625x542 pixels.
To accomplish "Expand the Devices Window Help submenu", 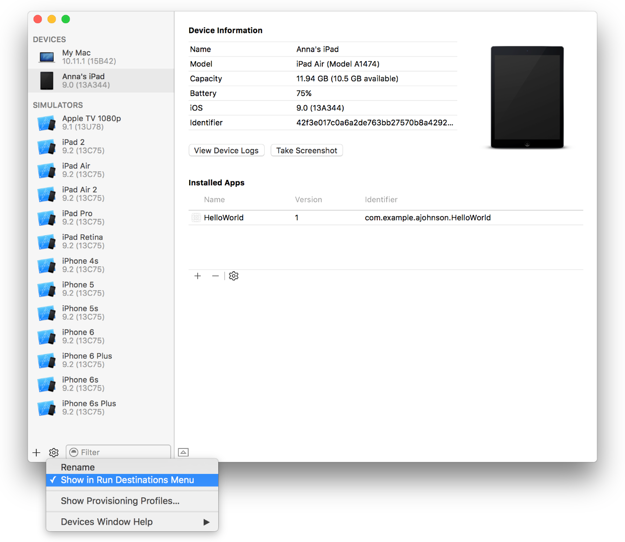I will pos(132,522).
